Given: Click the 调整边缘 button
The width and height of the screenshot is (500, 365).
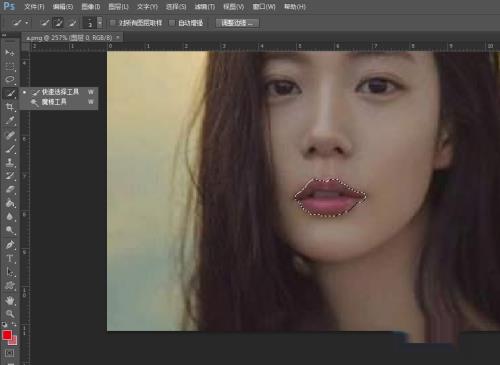Looking at the screenshot, I should [237, 23].
